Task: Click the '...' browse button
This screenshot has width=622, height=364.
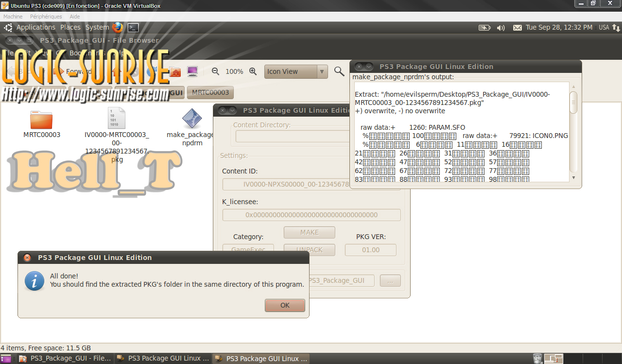Action: pos(390,280)
